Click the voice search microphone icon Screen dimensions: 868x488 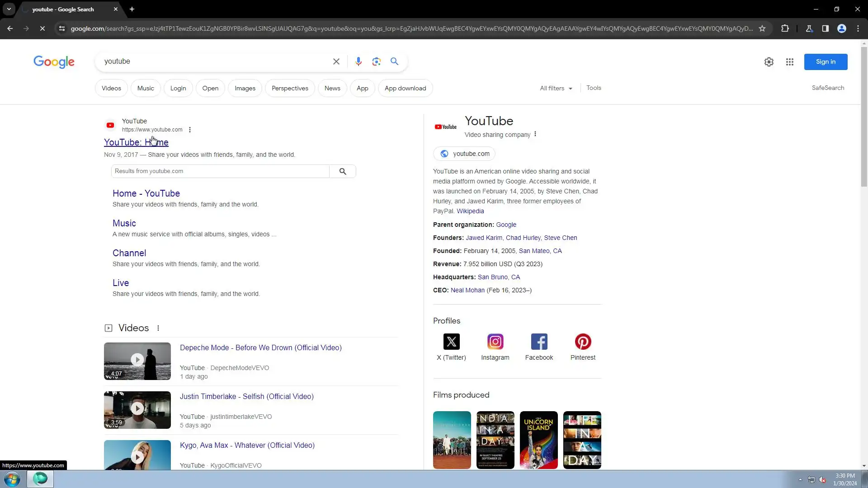[x=358, y=61]
